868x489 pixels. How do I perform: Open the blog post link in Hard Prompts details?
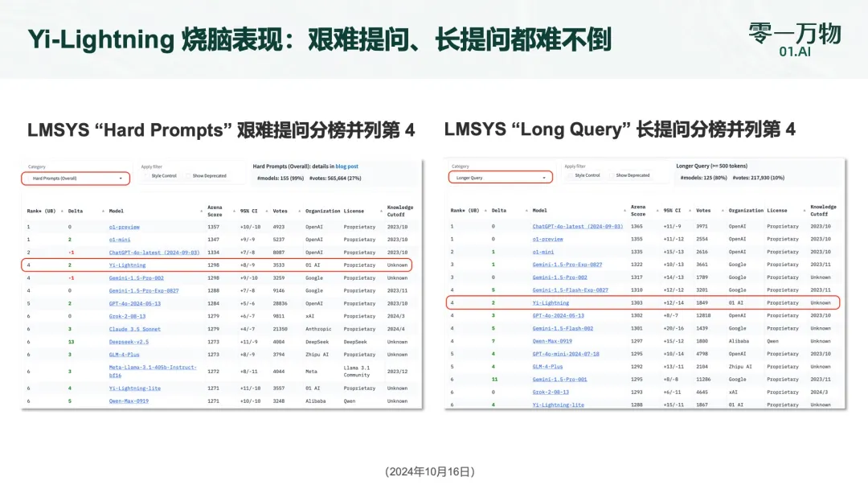pos(346,166)
